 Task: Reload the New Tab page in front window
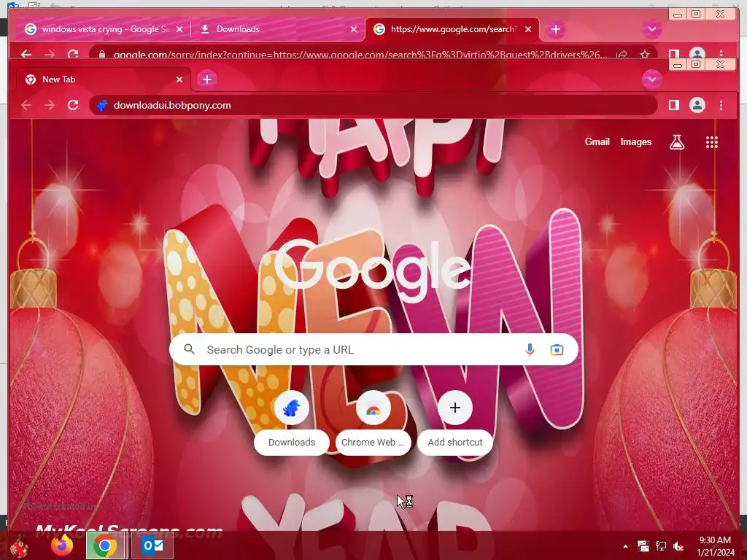click(73, 105)
